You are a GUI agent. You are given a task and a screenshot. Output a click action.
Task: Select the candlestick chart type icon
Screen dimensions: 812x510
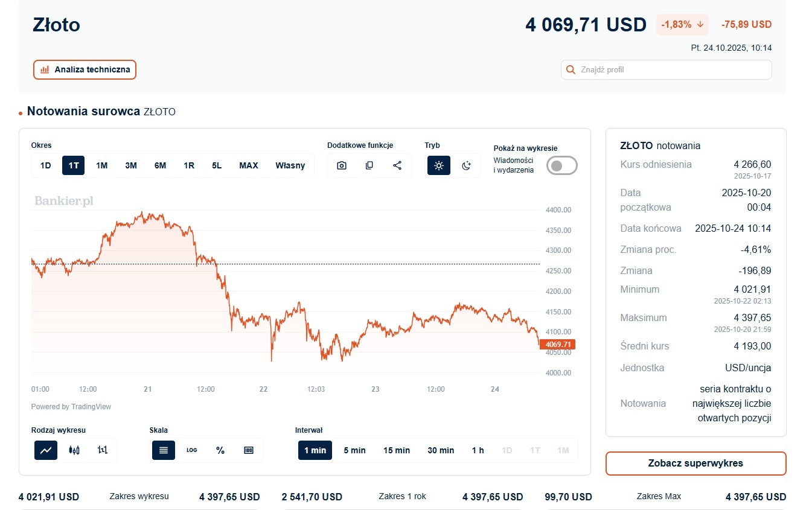click(x=74, y=450)
